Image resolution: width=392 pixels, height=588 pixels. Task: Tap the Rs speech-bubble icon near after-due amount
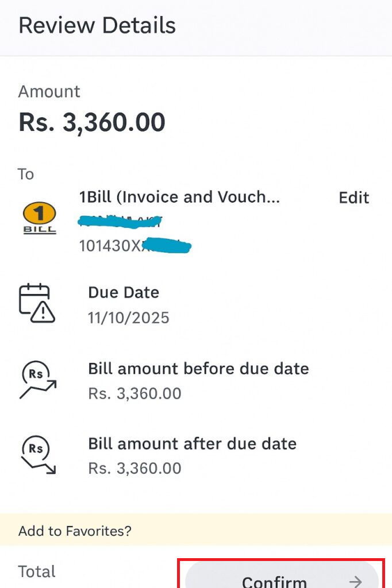[34, 448]
